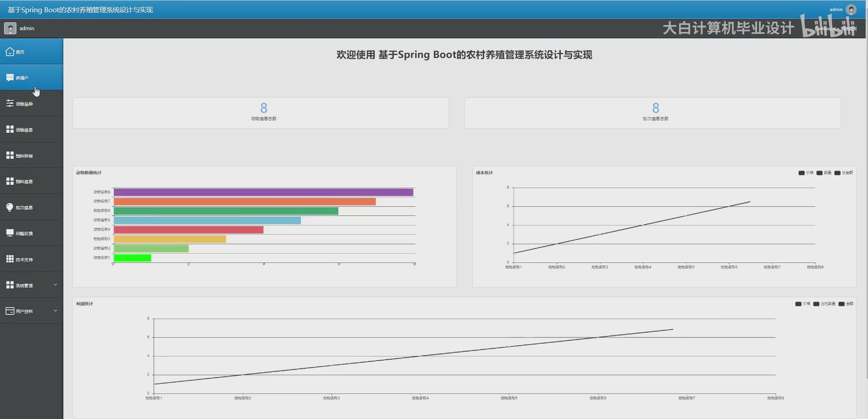Click the 动物名称7 axis label in 利润统计
The width and height of the screenshot is (868, 419).
click(x=687, y=398)
